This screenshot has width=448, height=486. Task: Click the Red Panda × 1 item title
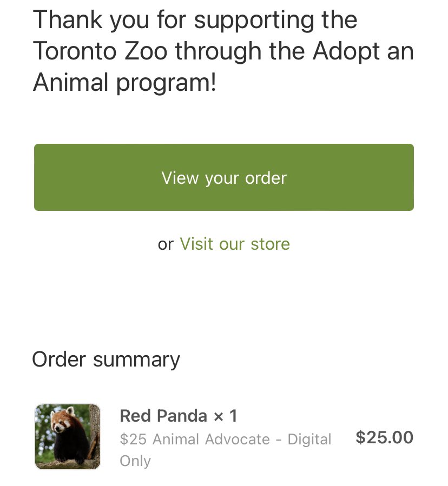coord(179,416)
